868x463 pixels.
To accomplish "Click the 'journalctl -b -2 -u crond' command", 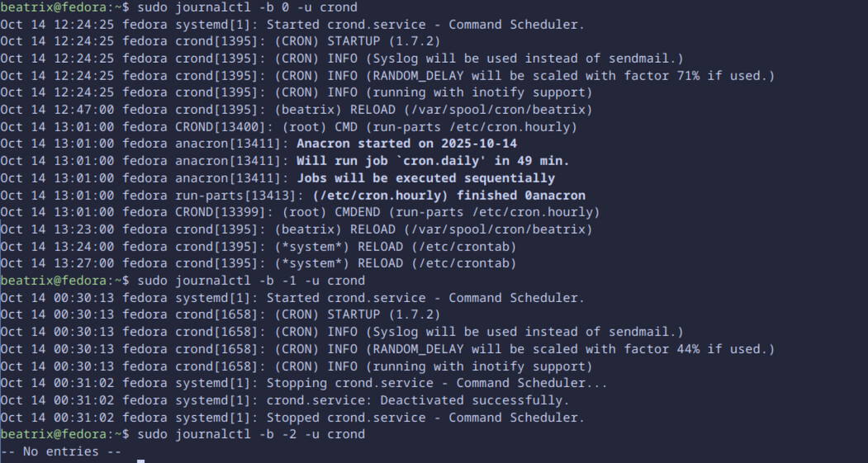I will tap(250, 434).
